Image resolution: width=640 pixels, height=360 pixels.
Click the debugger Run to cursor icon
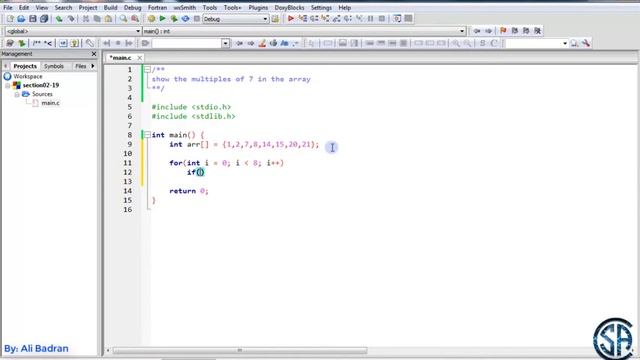tap(302, 19)
